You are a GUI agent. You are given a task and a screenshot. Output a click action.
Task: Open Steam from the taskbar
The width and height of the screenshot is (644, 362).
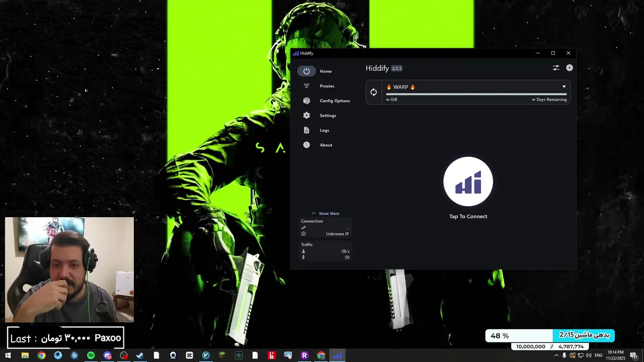pyautogui.click(x=140, y=355)
